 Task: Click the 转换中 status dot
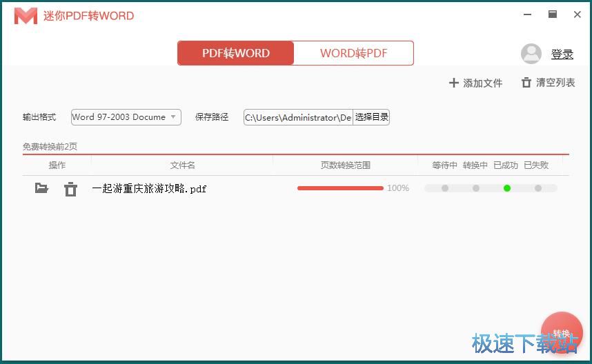475,188
